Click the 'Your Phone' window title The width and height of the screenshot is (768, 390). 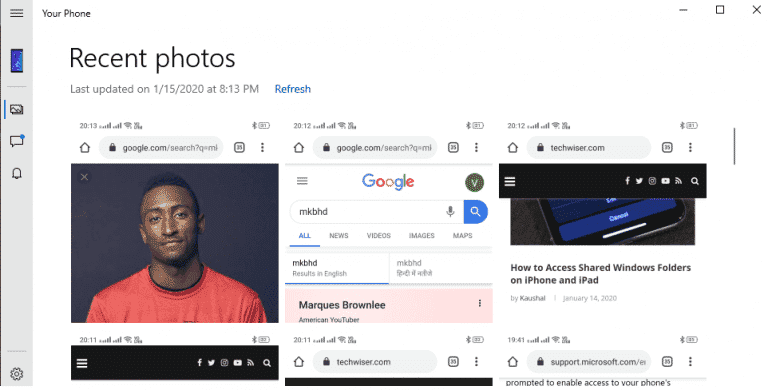pyautogui.click(x=66, y=14)
